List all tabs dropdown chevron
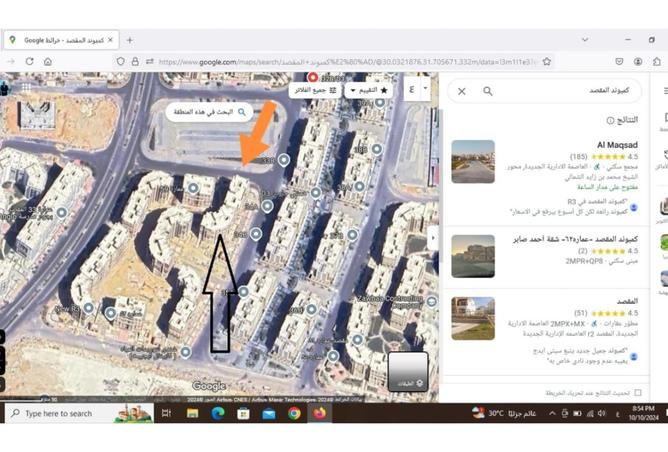 point(585,40)
